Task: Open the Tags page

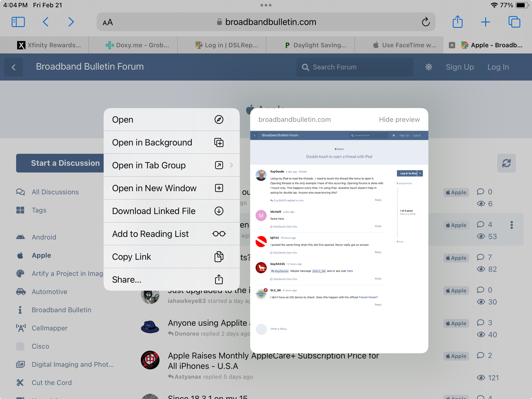Action: click(x=39, y=210)
